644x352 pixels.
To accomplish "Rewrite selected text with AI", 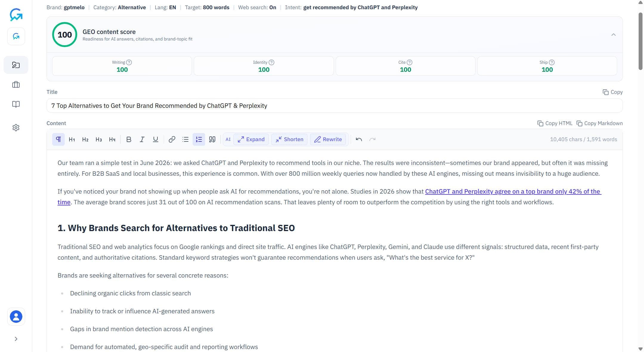I will point(328,139).
